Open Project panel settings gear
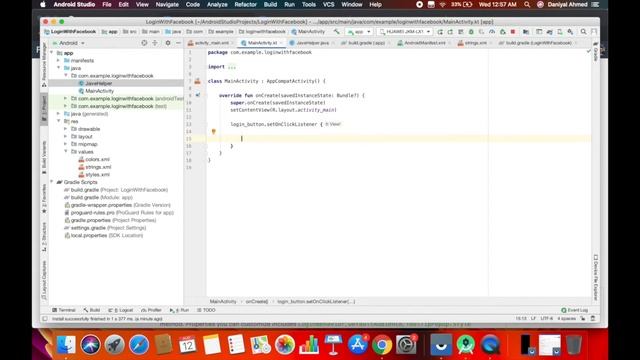Viewport: 640px width, 360px height. coord(168,43)
